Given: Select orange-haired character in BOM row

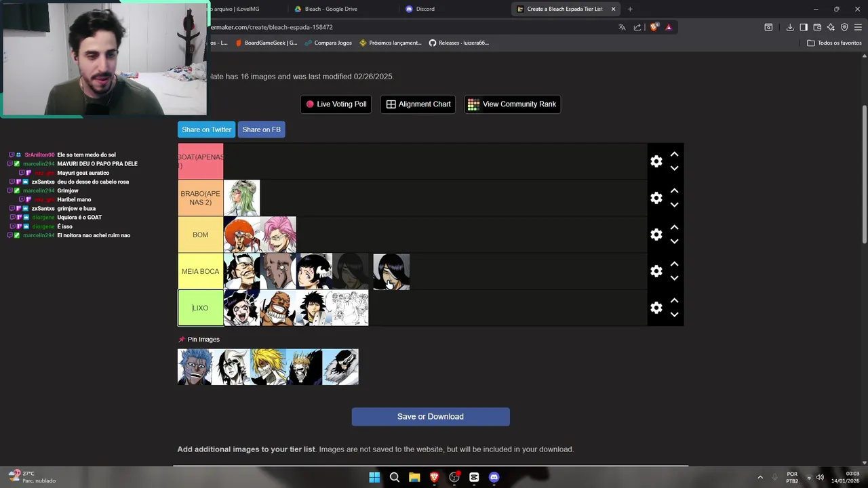Looking at the screenshot, I should [x=241, y=235].
